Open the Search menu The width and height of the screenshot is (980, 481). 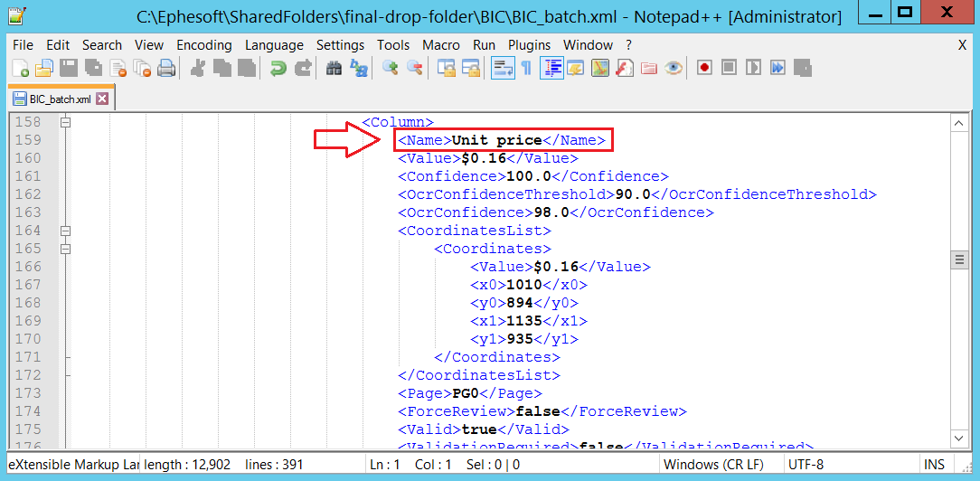click(x=102, y=45)
